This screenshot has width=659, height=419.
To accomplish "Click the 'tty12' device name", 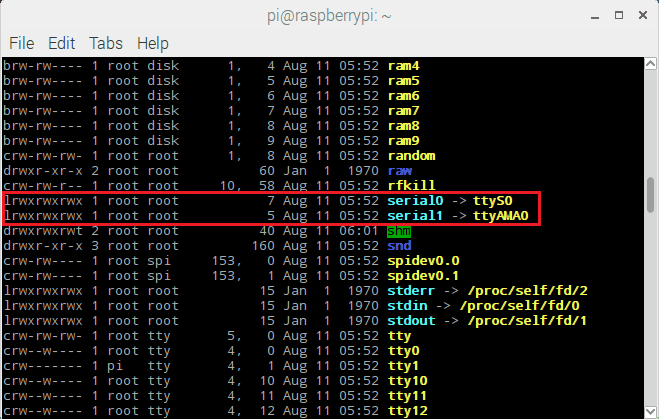I will click(x=407, y=411).
